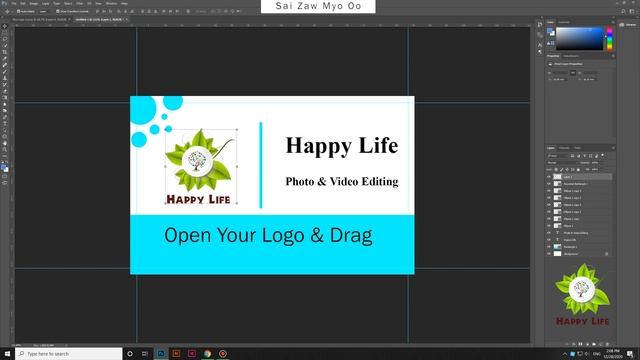Open Task View from the taskbar
This screenshot has height=360, width=640.
click(x=145, y=353)
